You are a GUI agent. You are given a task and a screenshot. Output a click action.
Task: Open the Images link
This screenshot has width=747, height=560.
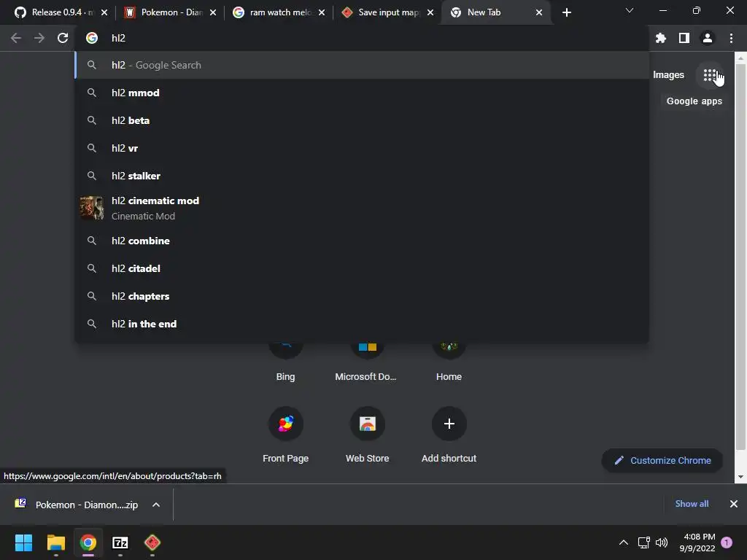pos(668,75)
